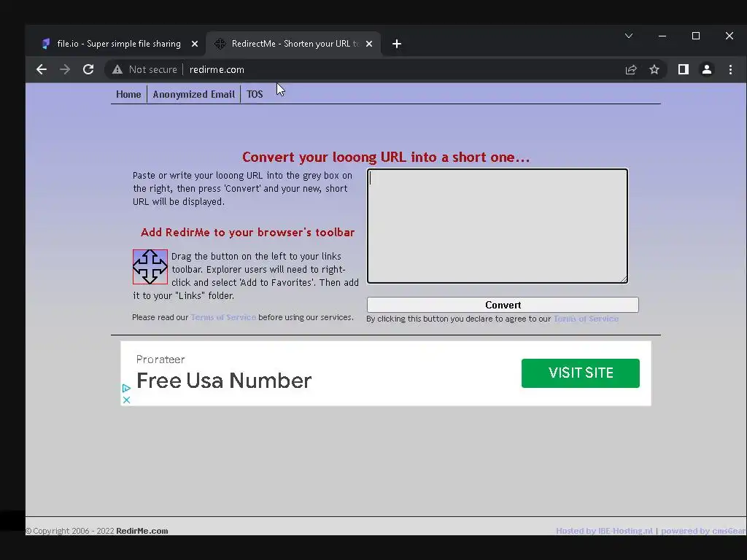Open the Not secure warning icon
Image resolution: width=747 pixels, height=560 pixels.
[x=117, y=69]
